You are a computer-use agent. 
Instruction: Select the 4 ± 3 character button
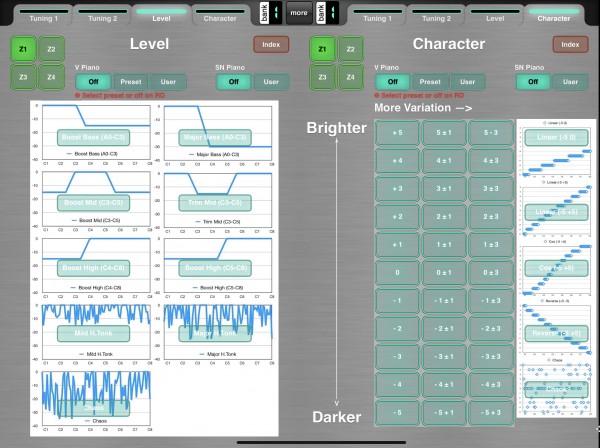point(491,161)
